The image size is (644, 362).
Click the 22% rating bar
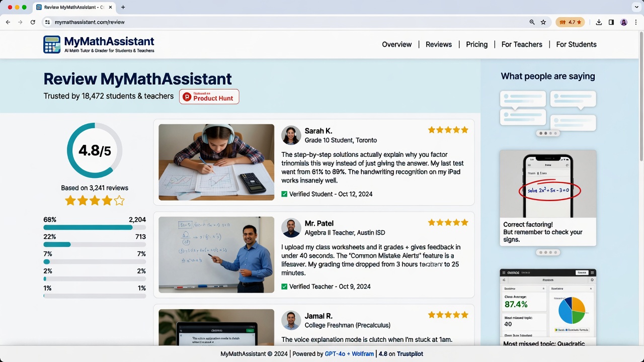(x=95, y=245)
